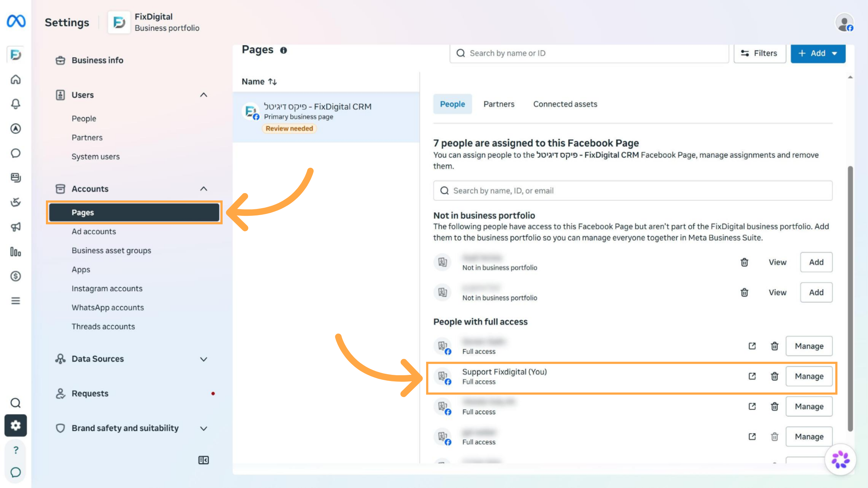Click the Pages info icon
The width and height of the screenshot is (868, 488).
(x=284, y=50)
